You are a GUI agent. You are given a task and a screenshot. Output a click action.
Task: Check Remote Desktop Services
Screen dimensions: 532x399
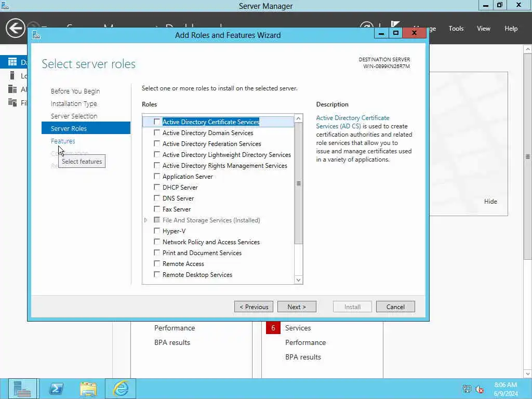pos(157,274)
